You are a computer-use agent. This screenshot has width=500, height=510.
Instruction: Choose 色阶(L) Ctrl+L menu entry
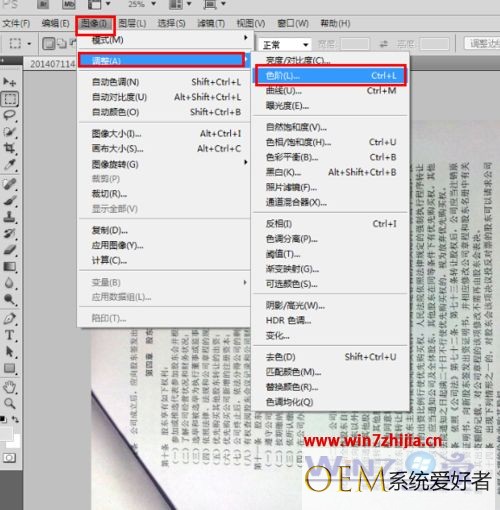[x=331, y=76]
